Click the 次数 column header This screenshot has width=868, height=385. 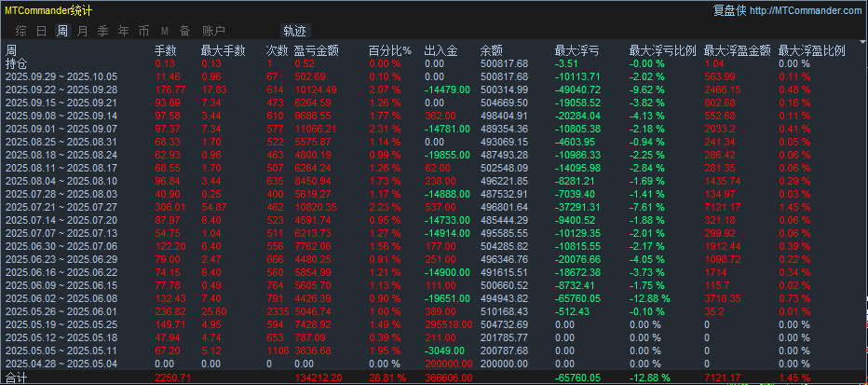(x=277, y=50)
